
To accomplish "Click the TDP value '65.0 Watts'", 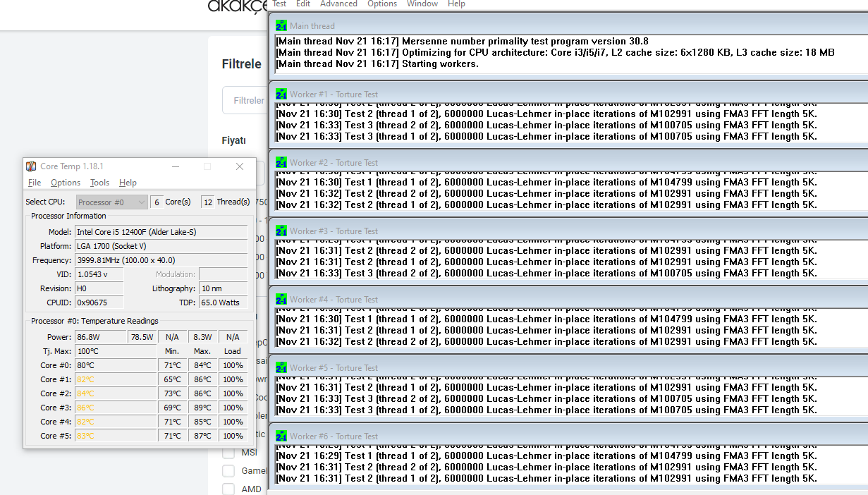I will pos(223,302).
